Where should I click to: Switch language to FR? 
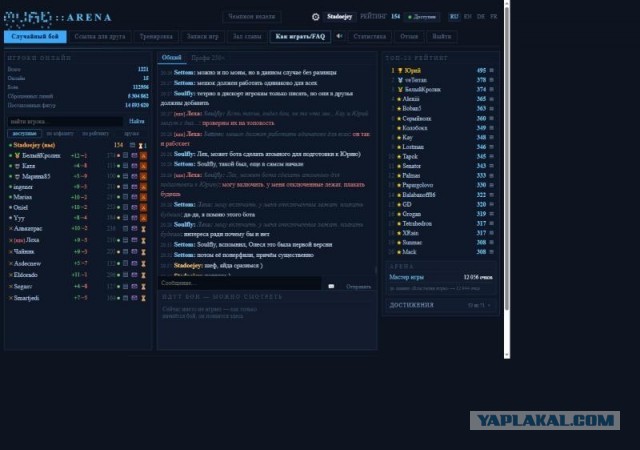coord(494,17)
